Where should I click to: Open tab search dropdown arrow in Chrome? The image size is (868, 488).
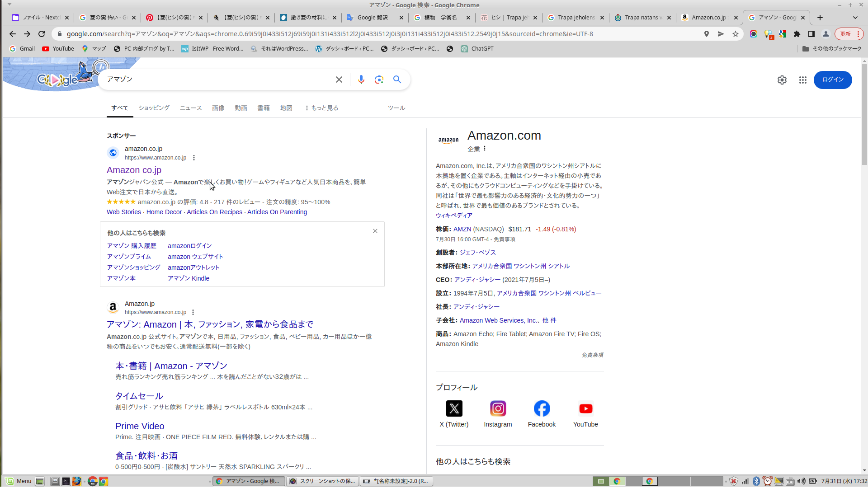pos(855,18)
